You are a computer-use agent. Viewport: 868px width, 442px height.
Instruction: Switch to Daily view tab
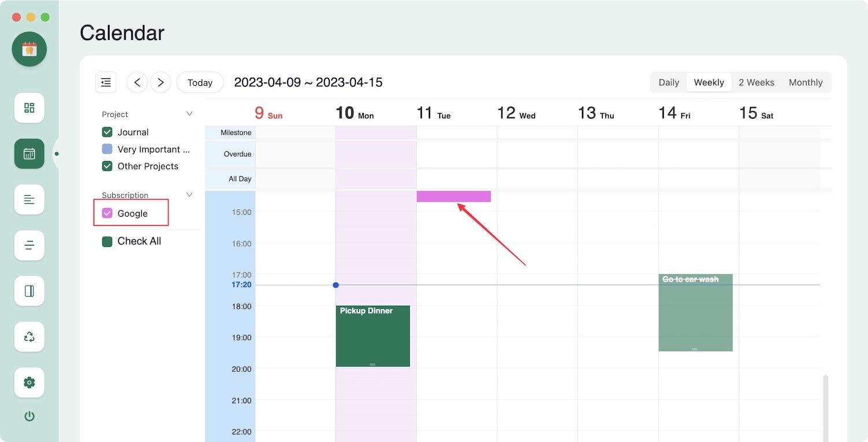coord(668,82)
